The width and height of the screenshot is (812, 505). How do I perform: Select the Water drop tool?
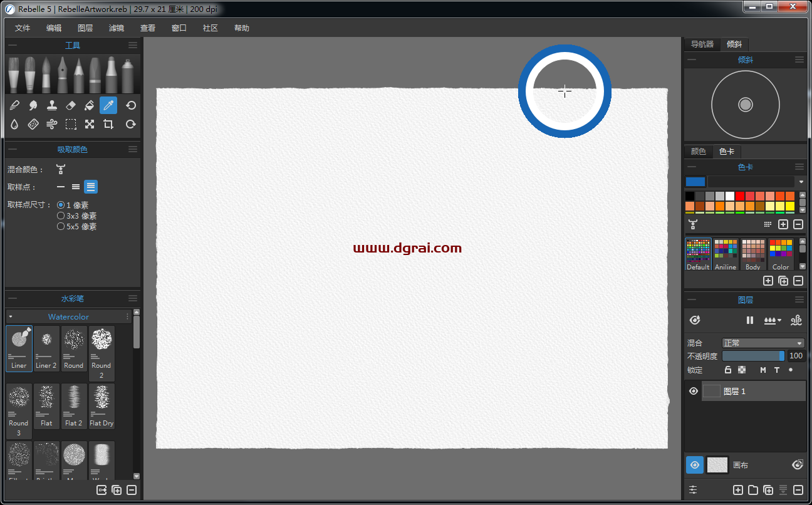click(x=15, y=124)
